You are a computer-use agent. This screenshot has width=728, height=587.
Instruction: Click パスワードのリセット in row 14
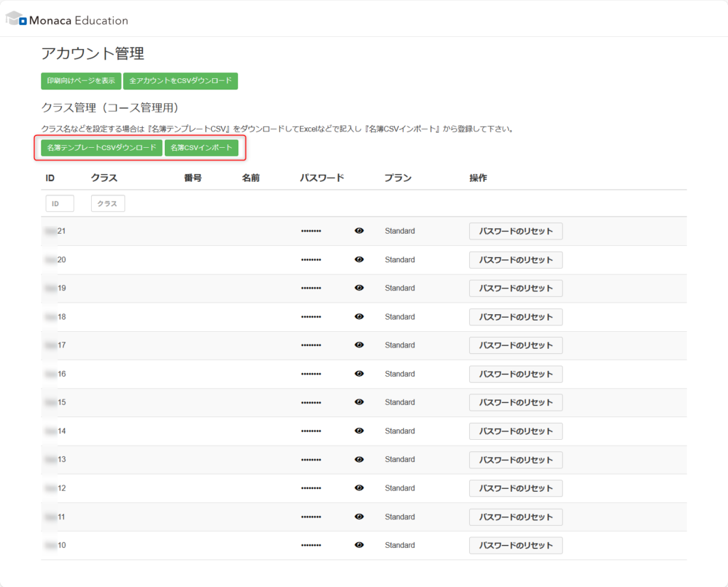[x=516, y=431]
